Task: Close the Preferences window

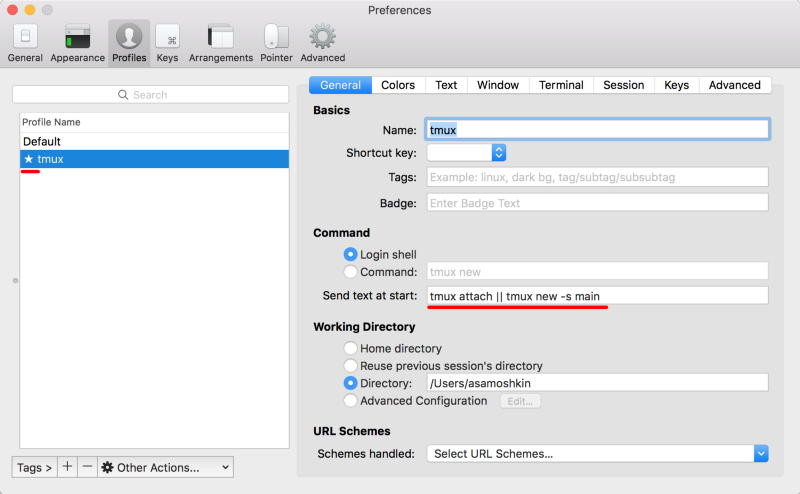Action: (13, 10)
